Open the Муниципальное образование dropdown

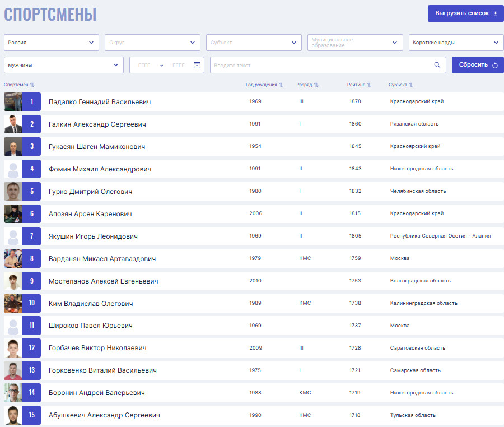pos(355,43)
